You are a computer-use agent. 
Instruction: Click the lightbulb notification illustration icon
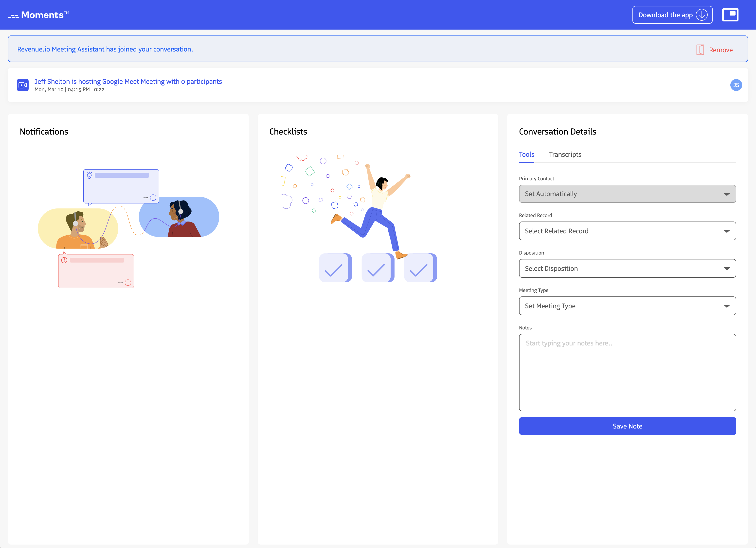coord(89,175)
